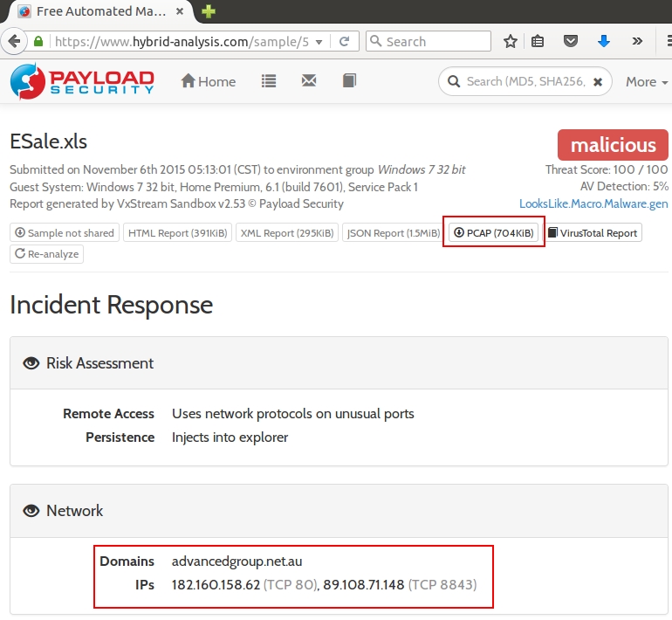
Task: Click 'Uses network protocols on unusual ports'
Action: (293, 414)
